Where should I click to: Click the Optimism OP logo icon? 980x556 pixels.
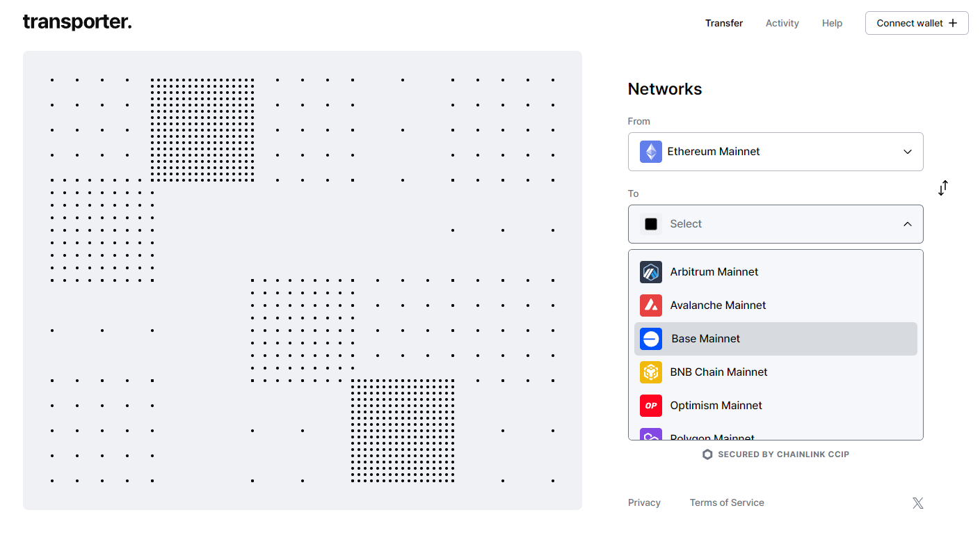[651, 406]
